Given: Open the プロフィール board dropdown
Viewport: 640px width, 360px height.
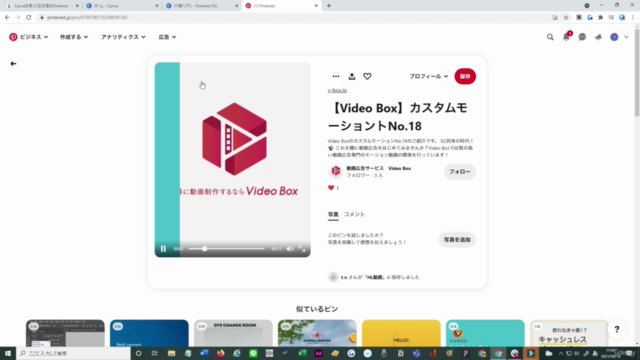Looking at the screenshot, I should (x=429, y=76).
